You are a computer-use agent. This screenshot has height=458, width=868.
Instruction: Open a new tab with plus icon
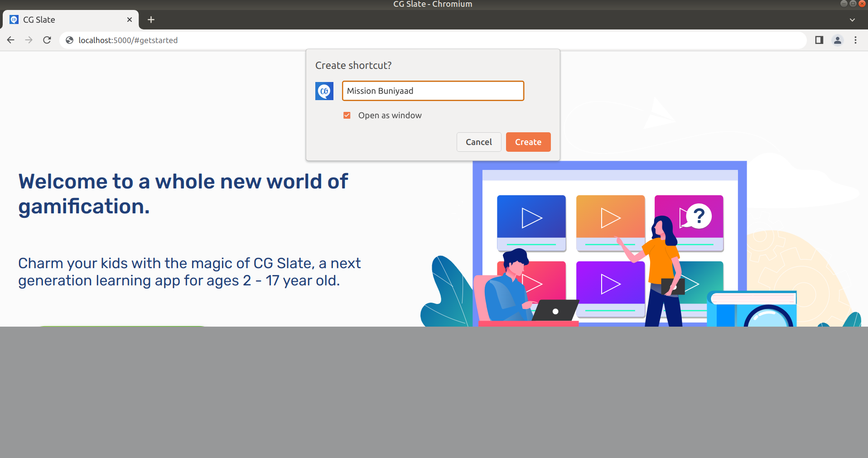coord(151,19)
